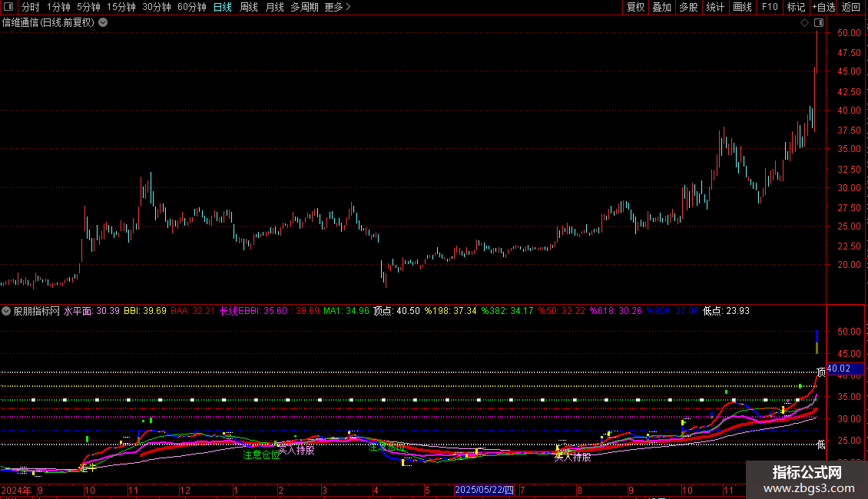Click the 返回 back button

[851, 7]
